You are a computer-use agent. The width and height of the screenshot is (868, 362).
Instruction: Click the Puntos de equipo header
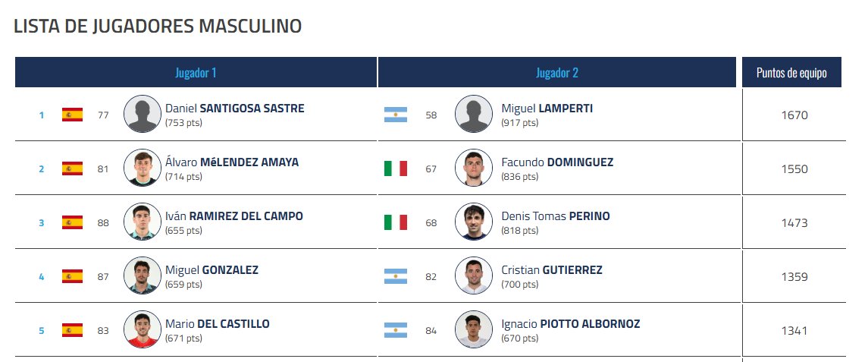(x=791, y=73)
